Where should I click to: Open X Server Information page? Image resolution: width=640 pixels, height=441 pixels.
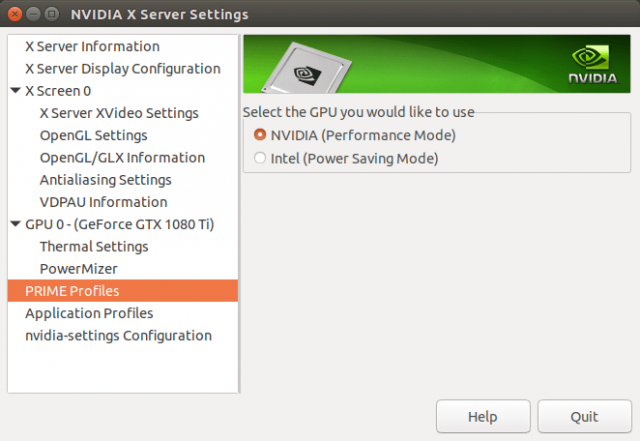(x=92, y=47)
